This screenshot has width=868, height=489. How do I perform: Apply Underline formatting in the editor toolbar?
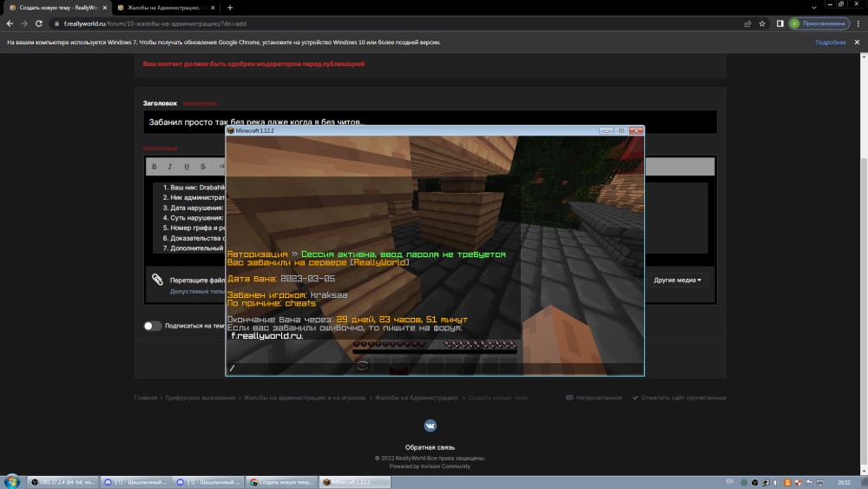click(187, 167)
